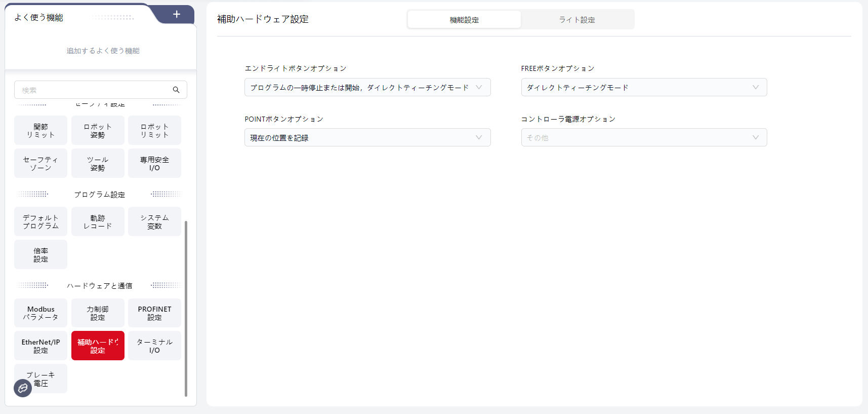Click the function list vertical scrollbar
Image resolution: width=868 pixels, height=414 pixels.
186,308
